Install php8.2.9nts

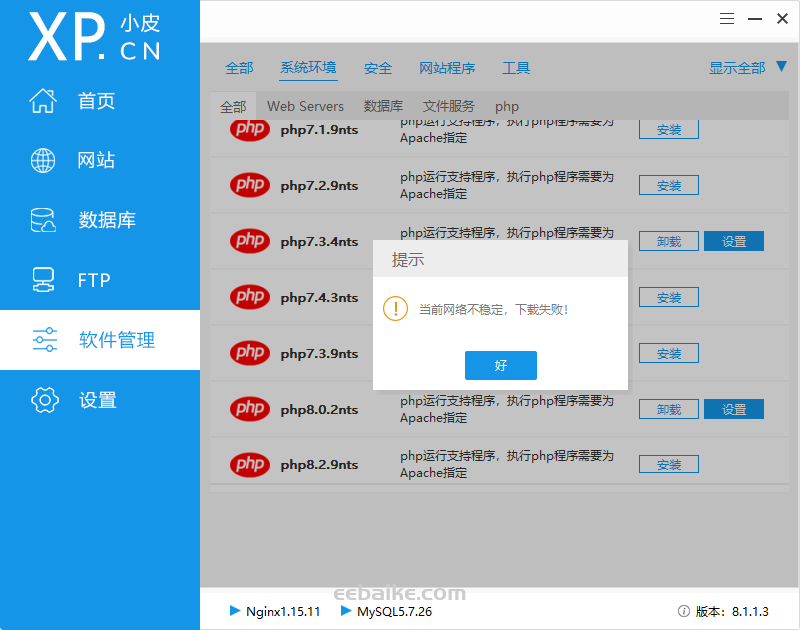[x=669, y=465]
